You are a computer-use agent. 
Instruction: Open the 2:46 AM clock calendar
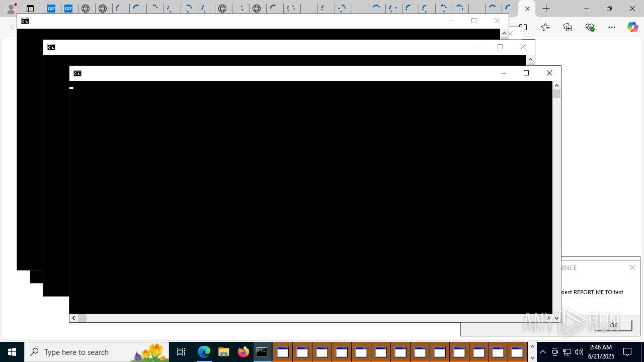click(x=601, y=352)
